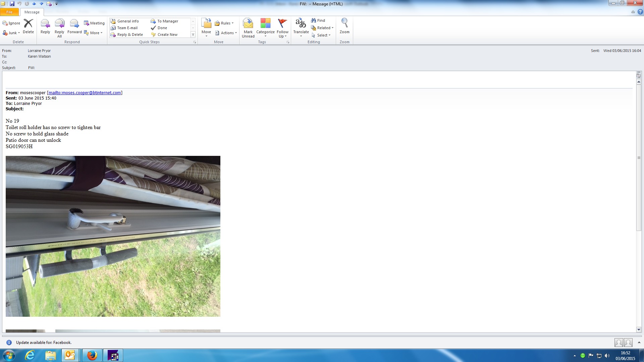Image resolution: width=644 pixels, height=362 pixels.
Task: Open Firefox from the taskbar
Action: [92, 355]
